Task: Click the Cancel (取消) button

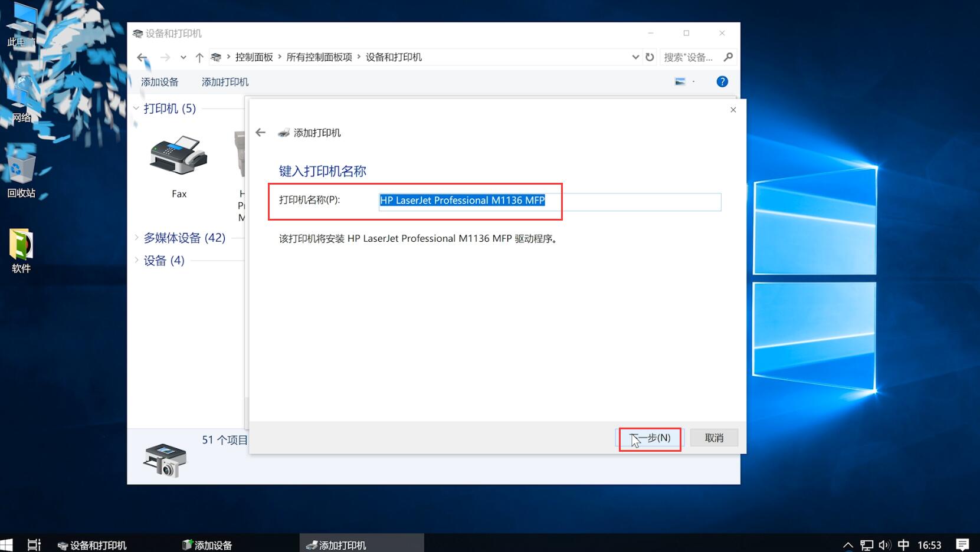Action: click(x=714, y=438)
